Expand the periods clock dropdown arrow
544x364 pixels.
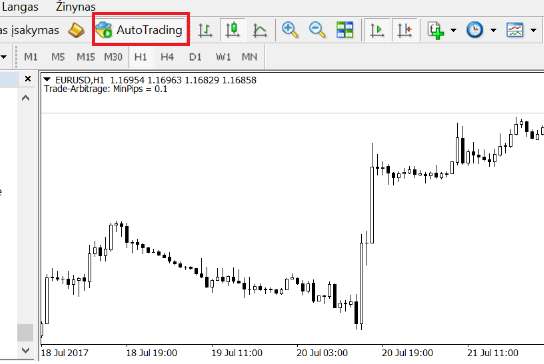click(493, 31)
